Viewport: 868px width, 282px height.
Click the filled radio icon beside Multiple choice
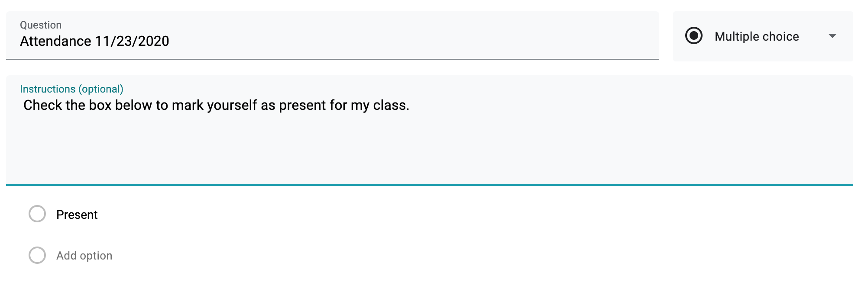point(695,36)
